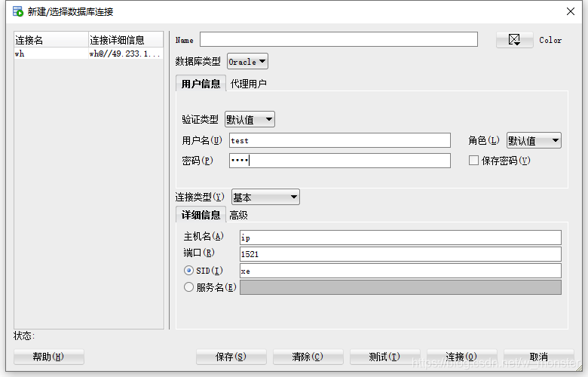Click the 测试 button
Image resolution: width=588 pixels, height=377 pixels.
pyautogui.click(x=384, y=357)
